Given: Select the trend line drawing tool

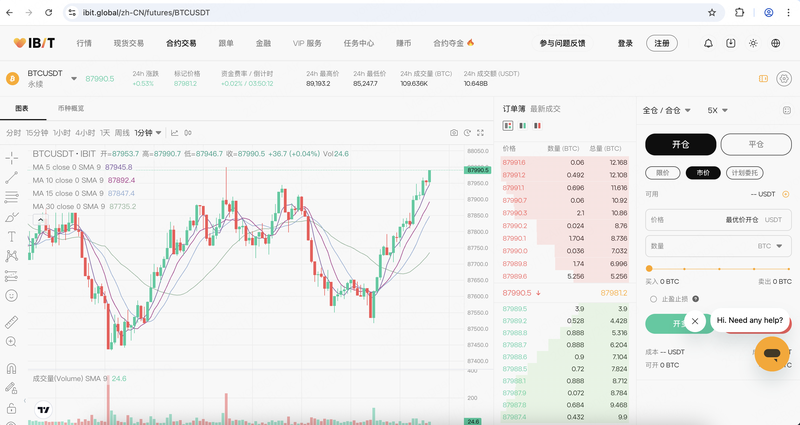Looking at the screenshot, I should [x=11, y=177].
